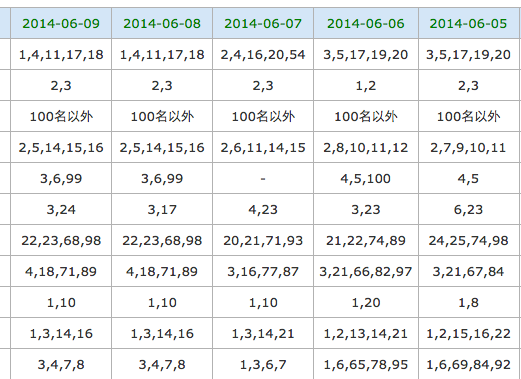The width and height of the screenshot is (521, 379).
Task: Click the 3,6,99 cell under 2014-06-08
Action: 162,178
